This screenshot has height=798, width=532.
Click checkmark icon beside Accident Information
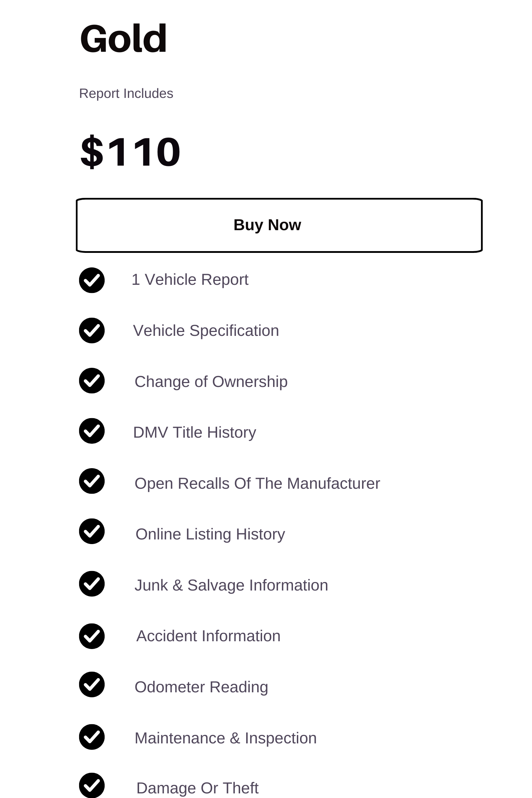pyautogui.click(x=92, y=636)
